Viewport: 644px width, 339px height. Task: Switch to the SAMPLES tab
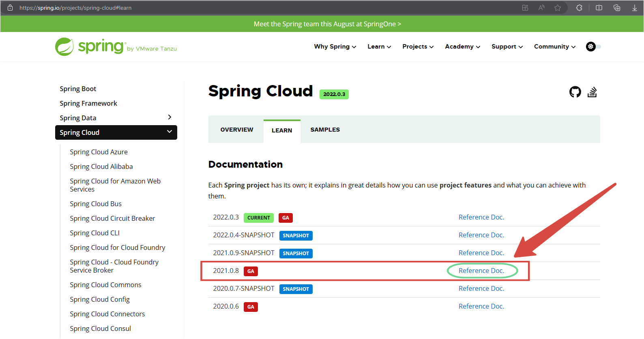325,130
